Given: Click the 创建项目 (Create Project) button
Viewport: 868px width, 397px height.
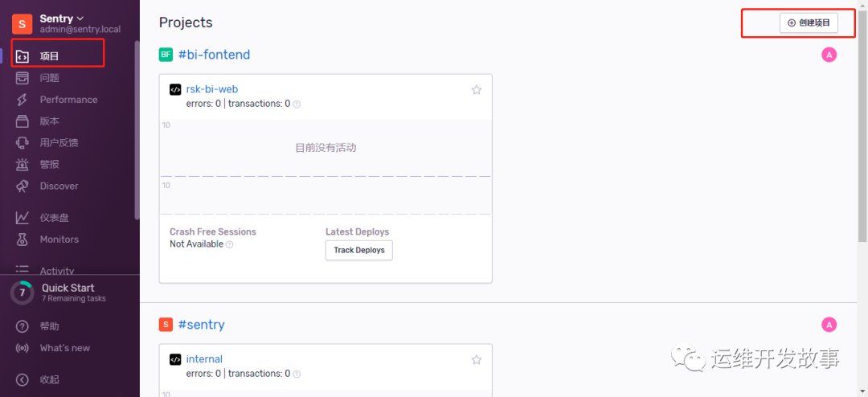Looking at the screenshot, I should (809, 23).
